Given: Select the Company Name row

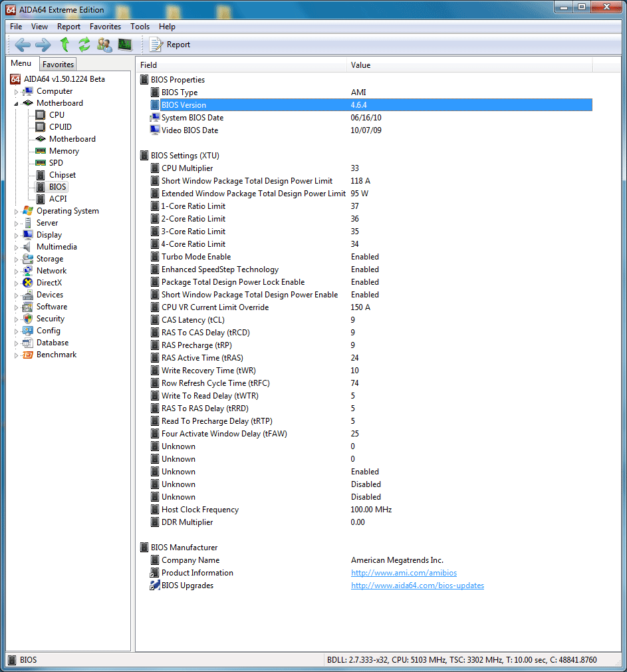Looking at the screenshot, I should point(371,560).
